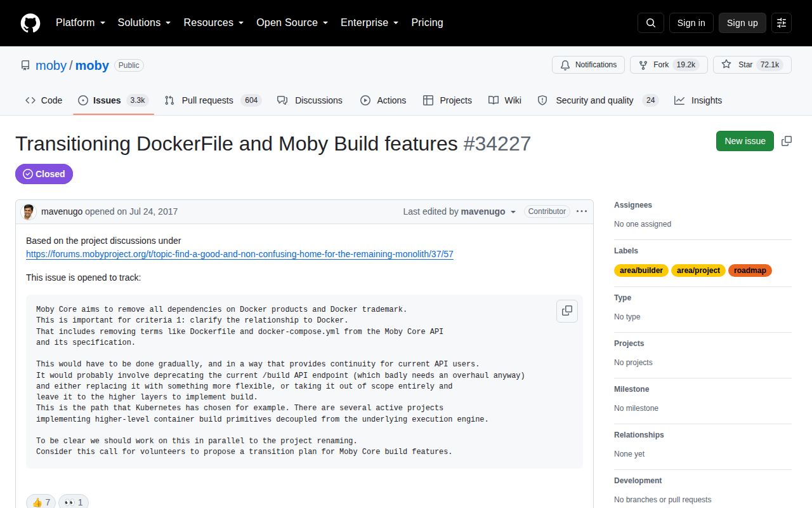The image size is (812, 508).
Task: Click the Issues count 3.3k badge
Action: coord(138,100)
